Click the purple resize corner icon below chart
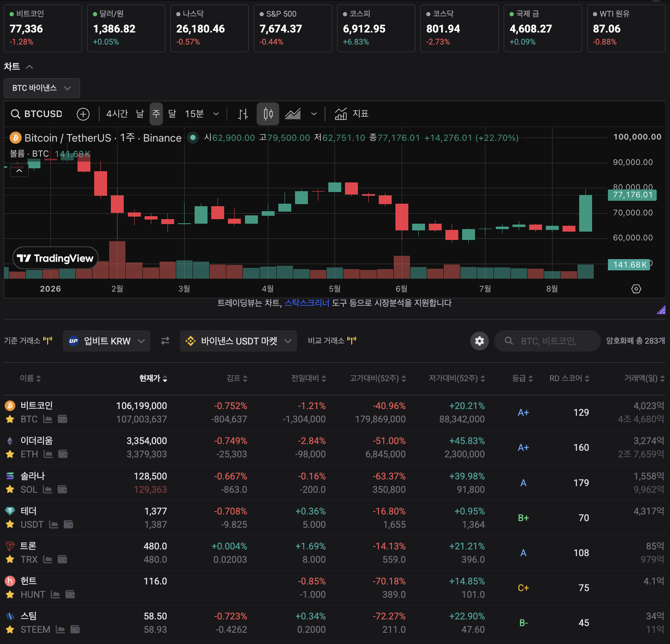This screenshot has height=644, width=670. click(661, 310)
